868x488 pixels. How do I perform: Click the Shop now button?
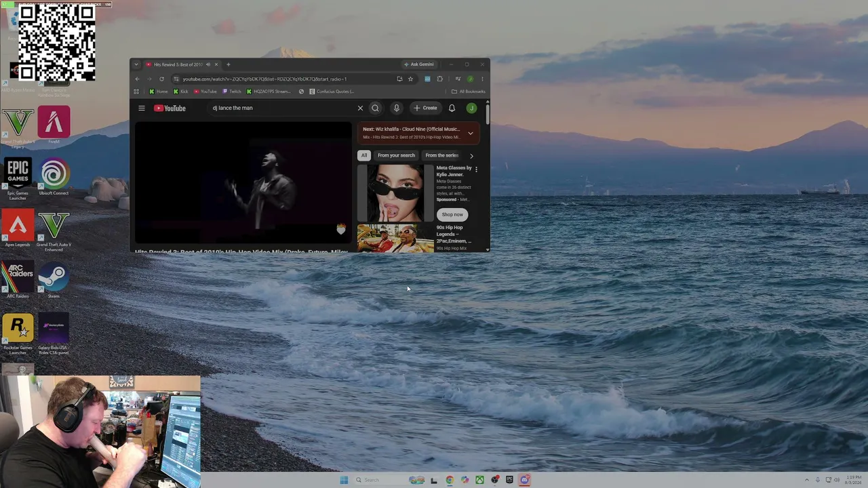[452, 215]
